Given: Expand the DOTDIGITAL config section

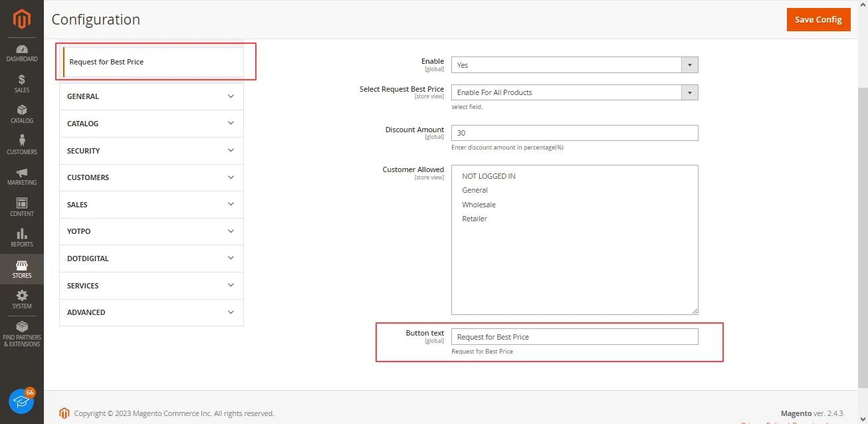Looking at the screenshot, I should click(x=152, y=259).
